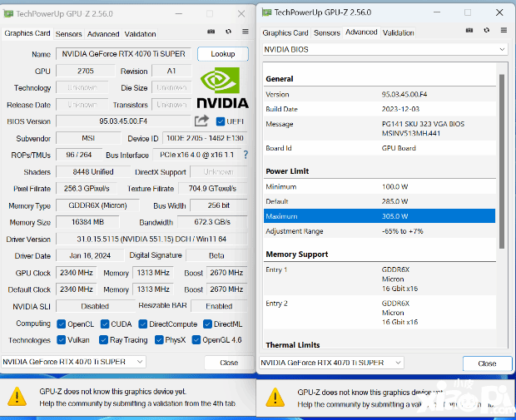
Task: Click the refresh icon in left GPU-Z window
Action: 228,32
